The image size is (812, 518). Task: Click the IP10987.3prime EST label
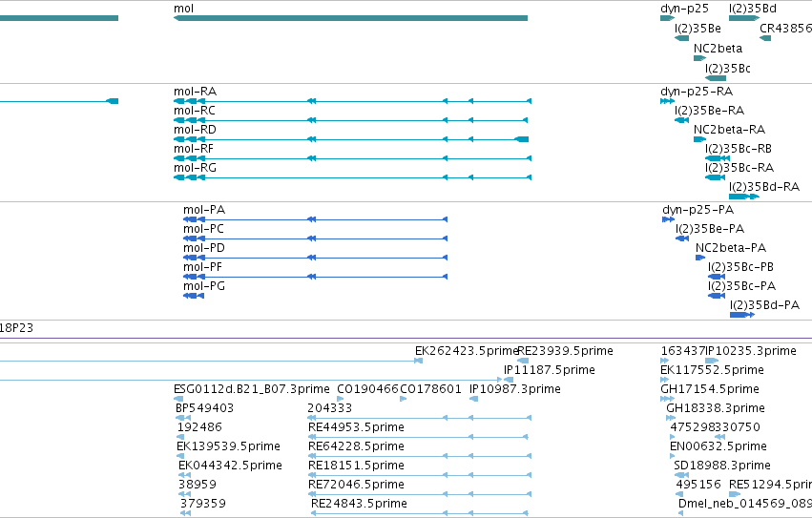(x=514, y=389)
